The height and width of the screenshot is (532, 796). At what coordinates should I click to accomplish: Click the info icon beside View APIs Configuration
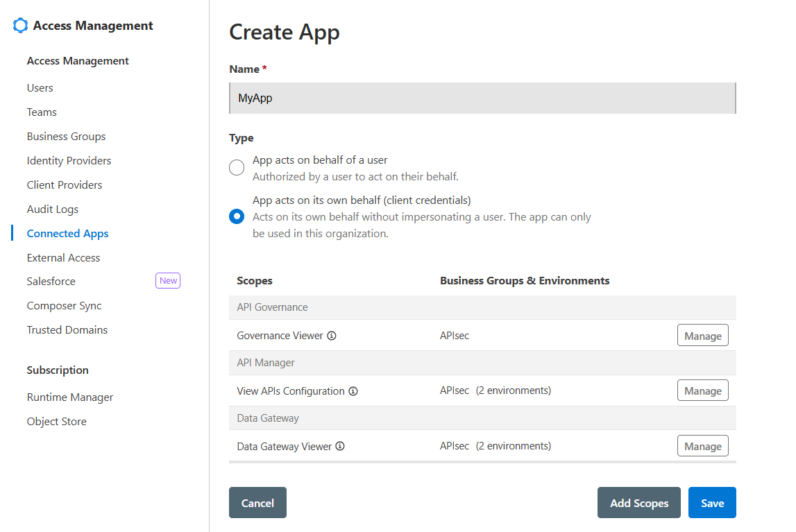(354, 391)
